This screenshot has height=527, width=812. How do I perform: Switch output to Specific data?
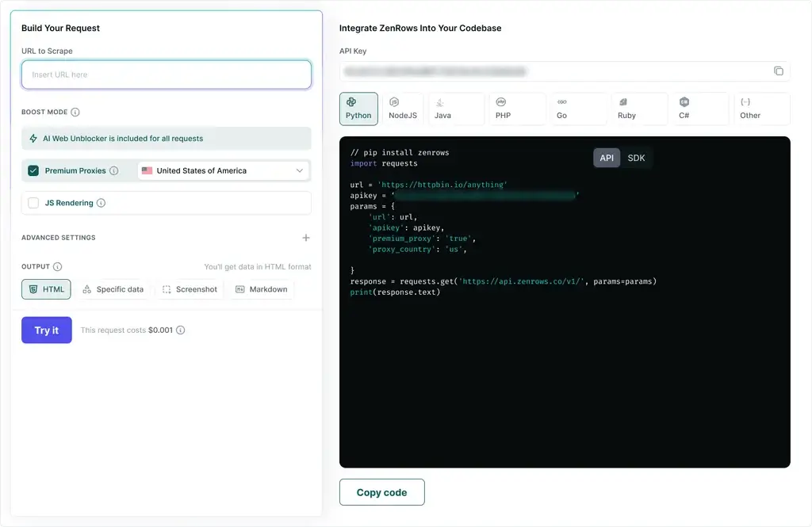click(113, 288)
